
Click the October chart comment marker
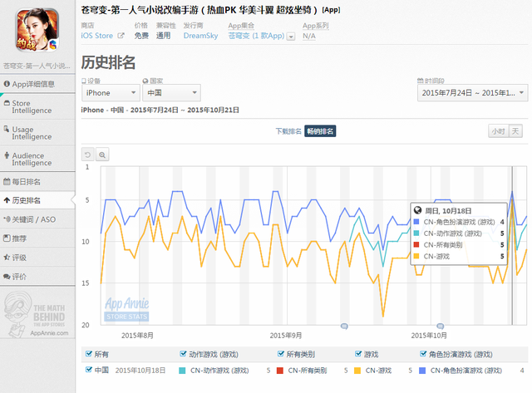pos(440,327)
